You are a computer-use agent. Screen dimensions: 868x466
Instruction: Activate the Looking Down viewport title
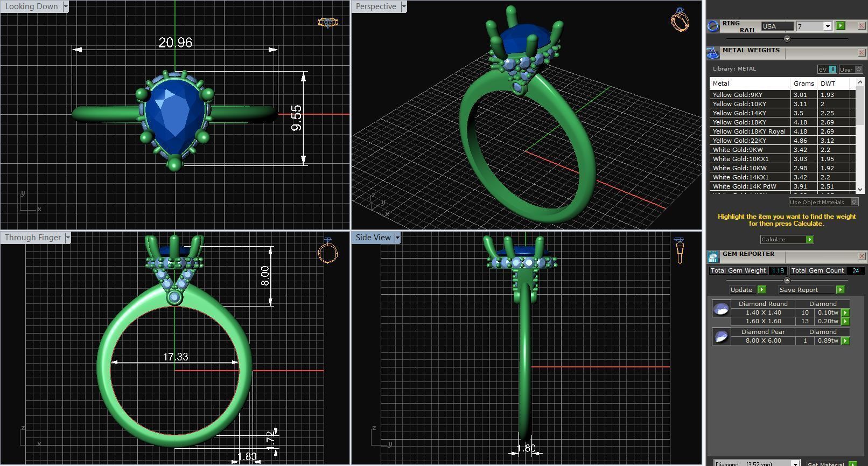(x=31, y=6)
